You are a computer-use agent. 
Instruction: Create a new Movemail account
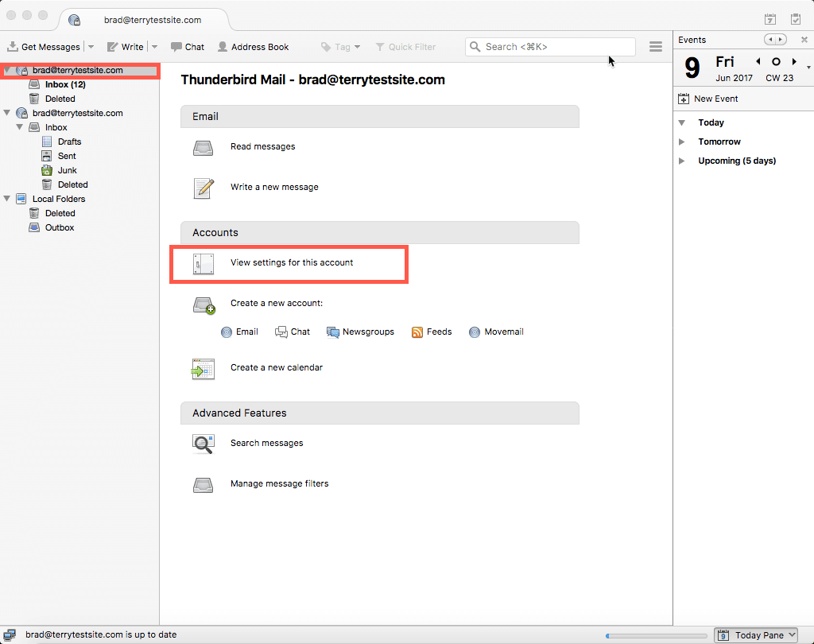[496, 332]
